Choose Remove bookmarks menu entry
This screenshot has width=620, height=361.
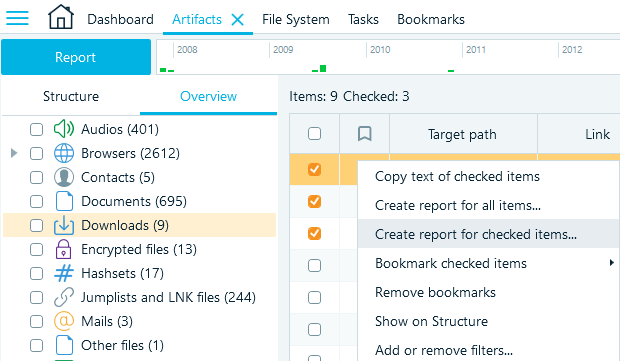435,292
